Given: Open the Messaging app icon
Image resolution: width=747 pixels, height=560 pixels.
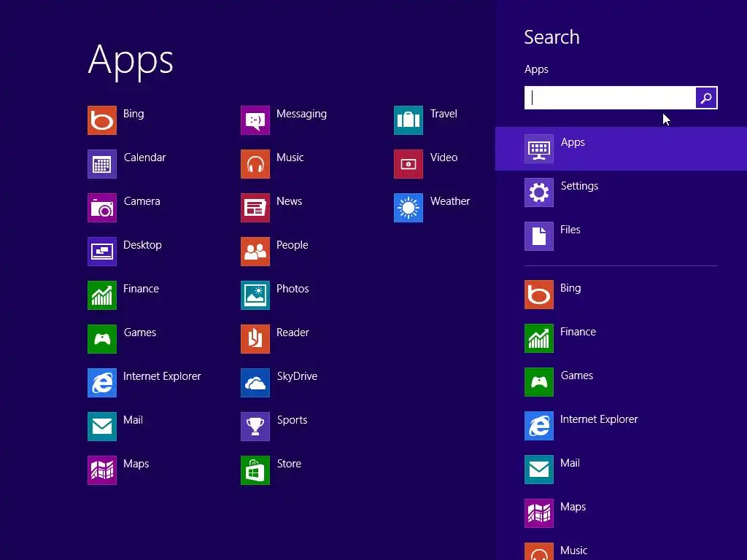Looking at the screenshot, I should click(x=255, y=120).
